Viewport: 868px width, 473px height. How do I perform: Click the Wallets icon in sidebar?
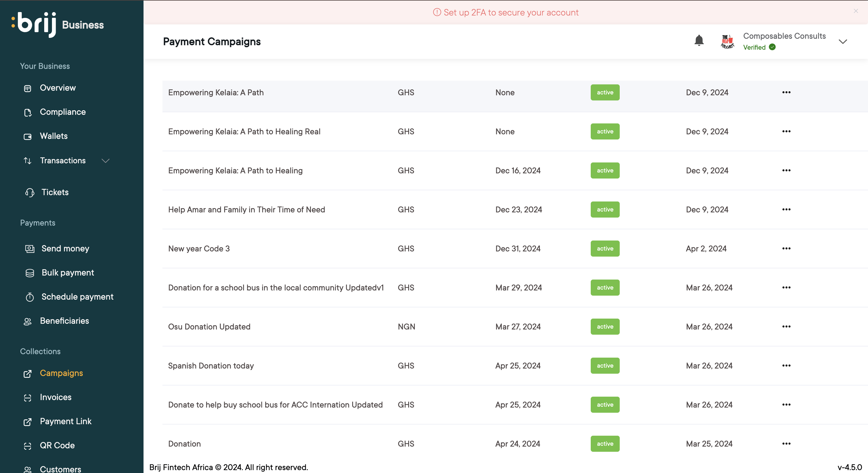tap(28, 136)
